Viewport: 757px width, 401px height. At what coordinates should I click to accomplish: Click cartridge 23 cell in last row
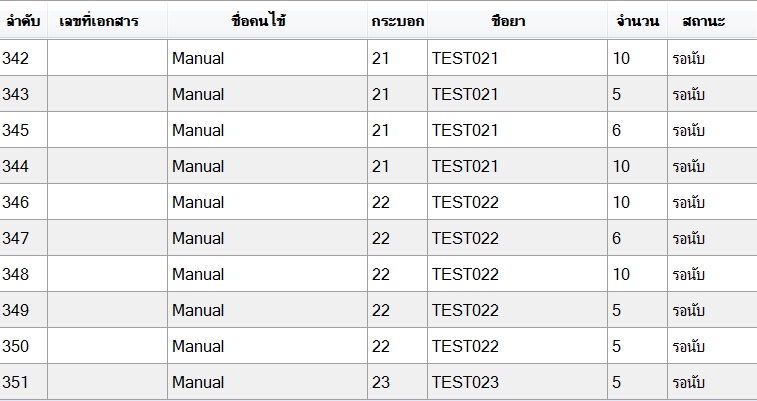click(x=380, y=382)
